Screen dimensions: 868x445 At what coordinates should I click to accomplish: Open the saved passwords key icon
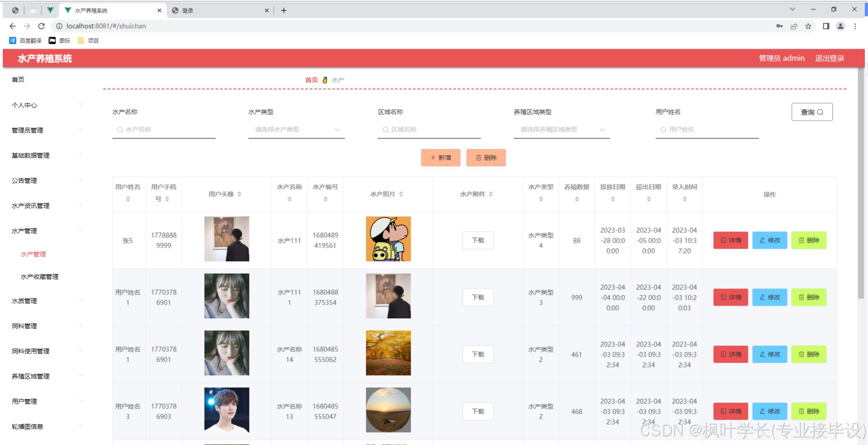(x=779, y=26)
